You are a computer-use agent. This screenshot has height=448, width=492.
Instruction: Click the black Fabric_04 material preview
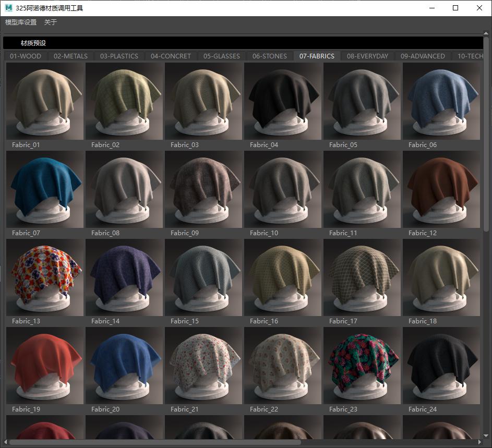coord(283,101)
